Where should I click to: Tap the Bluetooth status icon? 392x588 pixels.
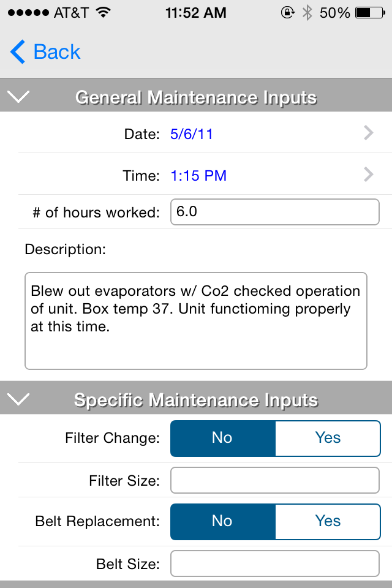pyautogui.click(x=307, y=12)
